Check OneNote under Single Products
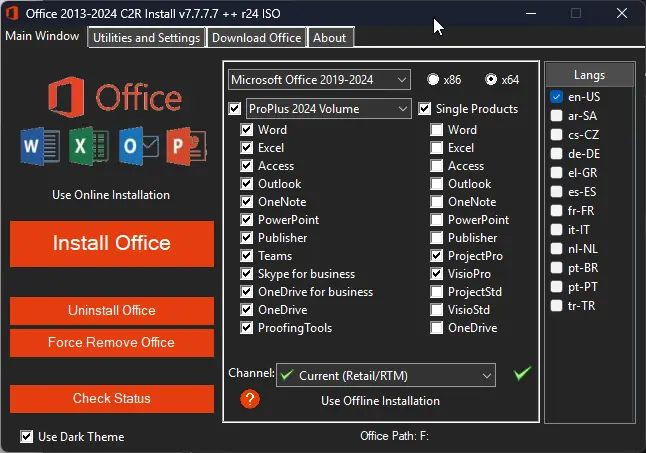This screenshot has width=646, height=453. [x=436, y=202]
